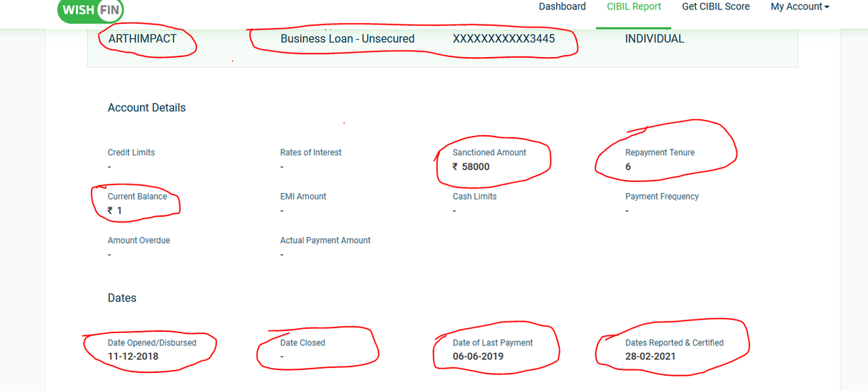The width and height of the screenshot is (868, 391).
Task: Select the ₹ 58000 sanctioned value
Action: (x=471, y=167)
